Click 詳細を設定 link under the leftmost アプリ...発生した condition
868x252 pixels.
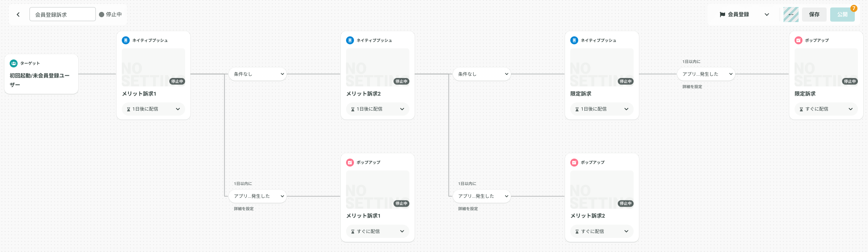pos(244,209)
